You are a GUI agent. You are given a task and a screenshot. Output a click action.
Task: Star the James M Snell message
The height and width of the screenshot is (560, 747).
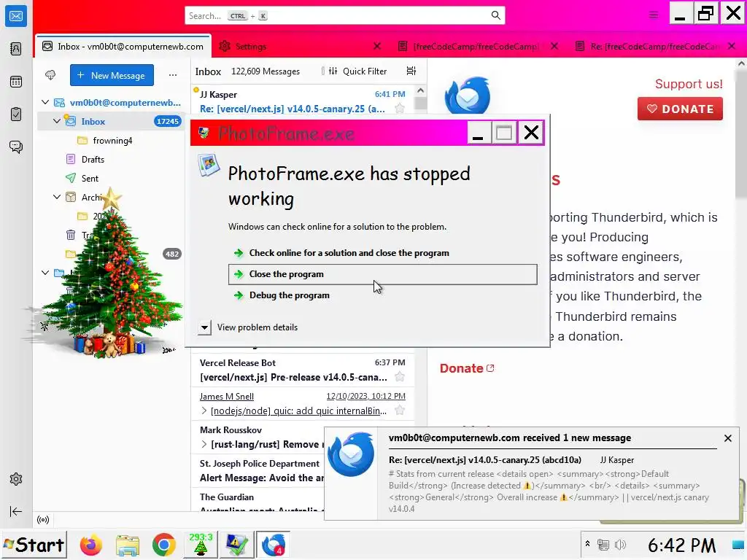(400, 411)
